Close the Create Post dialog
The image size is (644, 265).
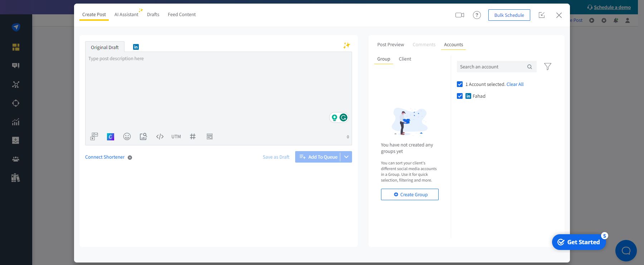click(559, 15)
